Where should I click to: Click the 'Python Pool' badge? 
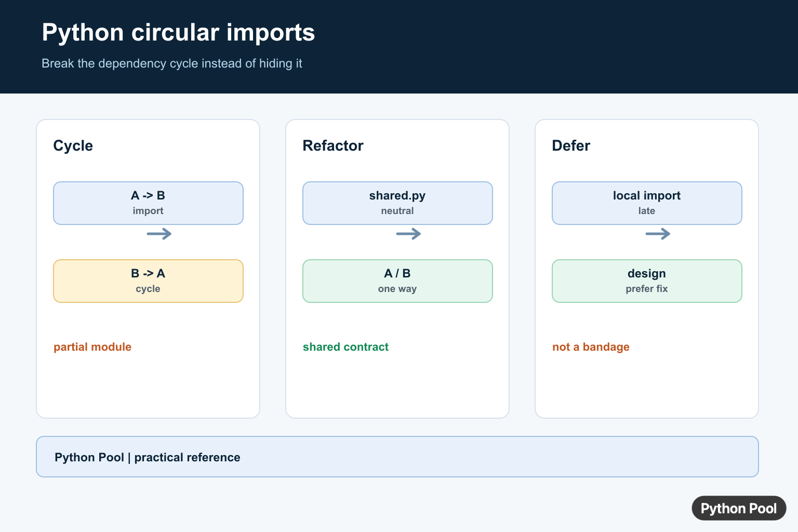(x=739, y=508)
